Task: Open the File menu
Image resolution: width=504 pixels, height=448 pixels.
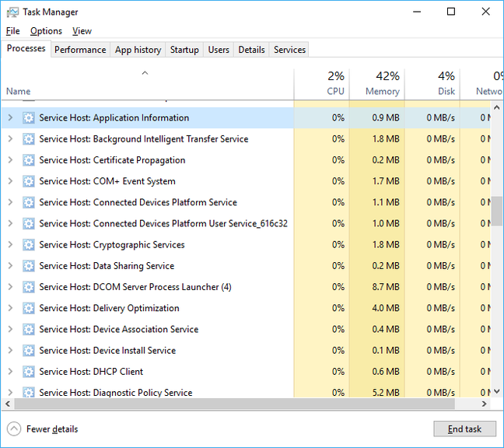Action: (13, 31)
